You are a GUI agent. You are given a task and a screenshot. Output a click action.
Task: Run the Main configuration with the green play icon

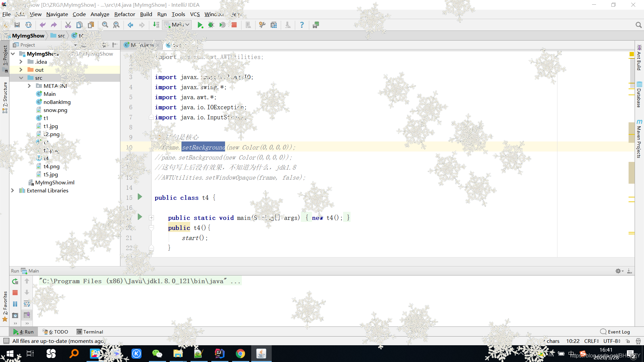pos(200,24)
